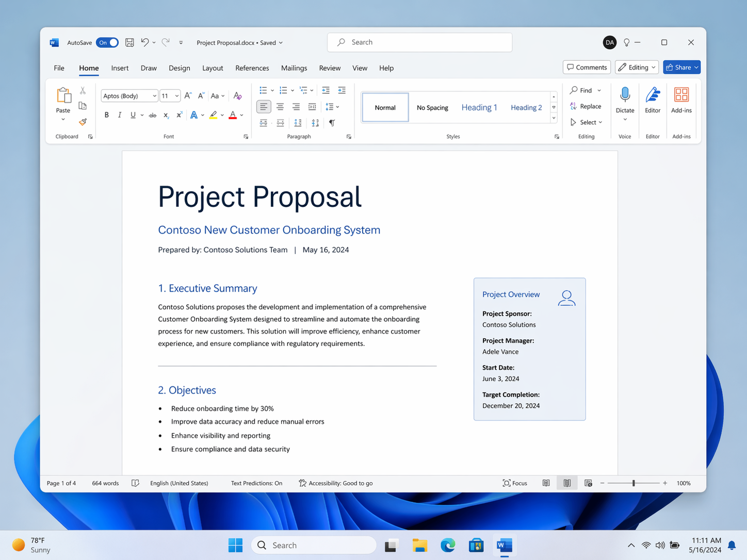
Task: Click the proofing book icon in status bar
Action: [x=135, y=483]
